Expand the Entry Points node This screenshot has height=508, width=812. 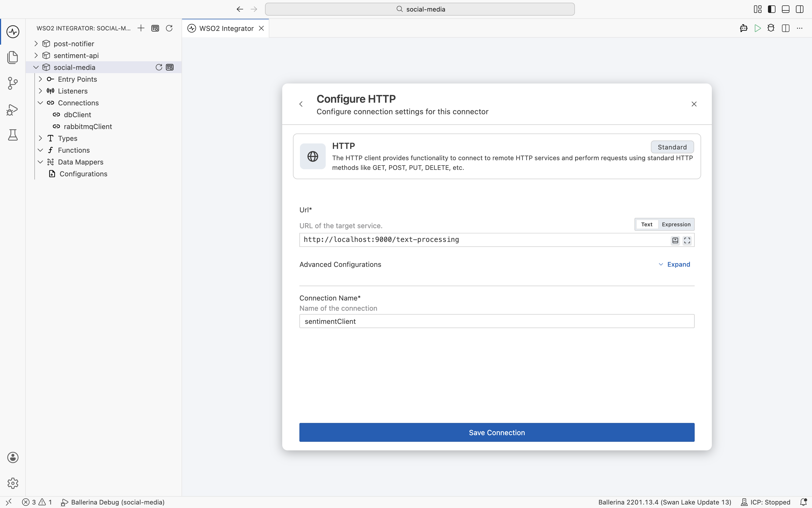40,79
